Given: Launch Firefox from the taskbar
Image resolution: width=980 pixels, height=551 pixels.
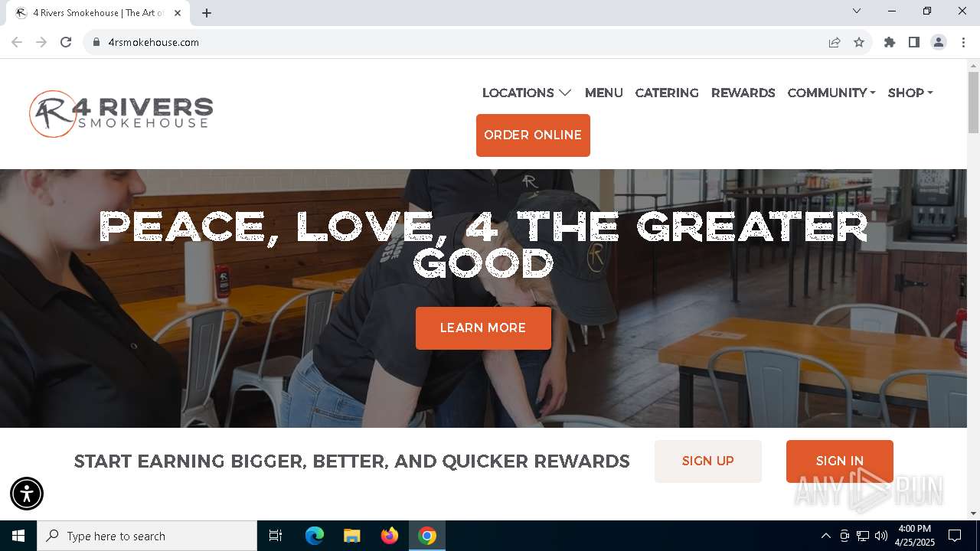Looking at the screenshot, I should [390, 536].
